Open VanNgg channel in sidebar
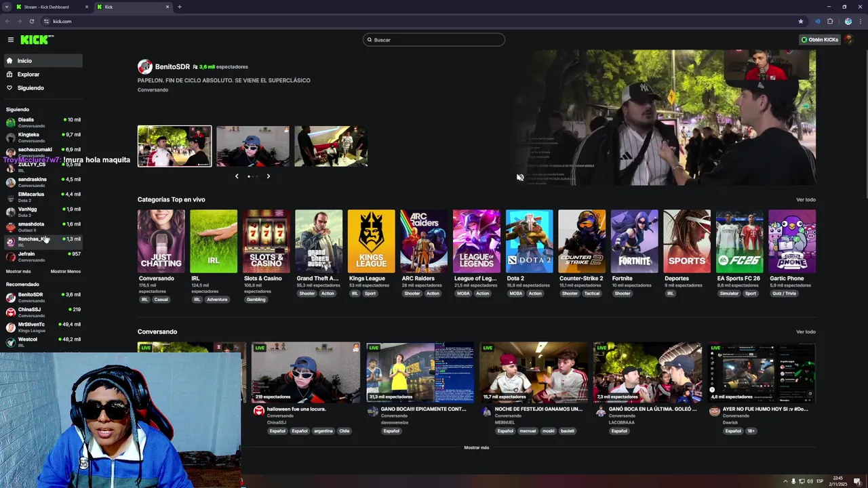 click(43, 212)
